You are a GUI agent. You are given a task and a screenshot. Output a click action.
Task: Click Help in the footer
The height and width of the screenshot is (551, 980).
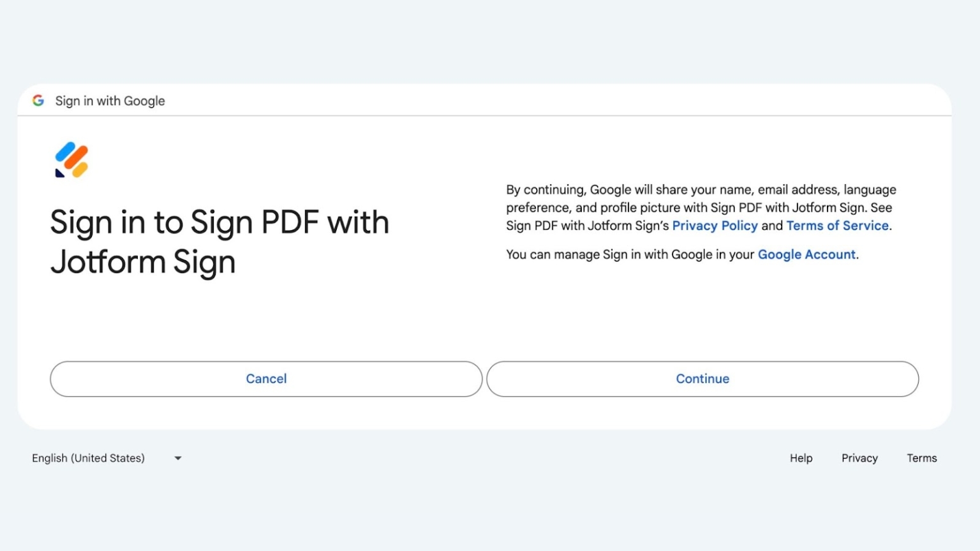tap(801, 458)
